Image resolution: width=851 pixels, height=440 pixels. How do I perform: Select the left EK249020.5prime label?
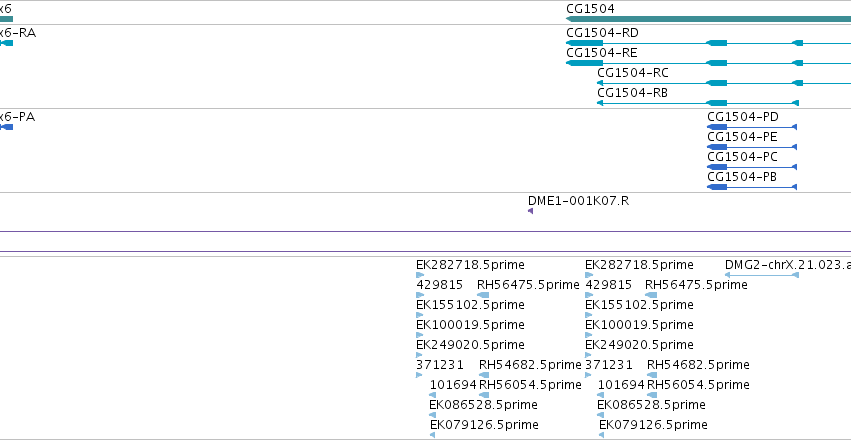[470, 345]
